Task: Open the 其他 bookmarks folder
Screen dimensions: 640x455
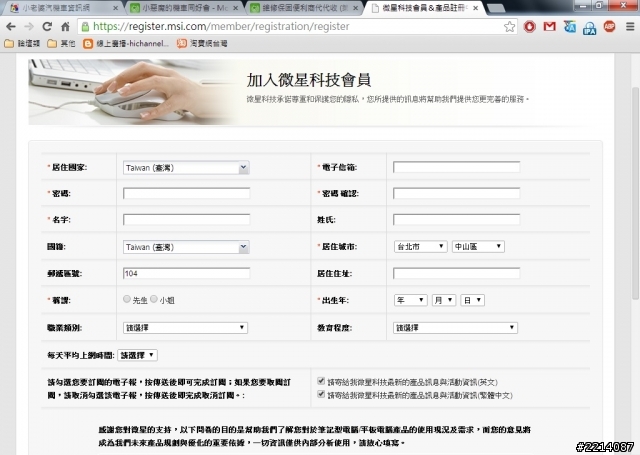Action: click(61, 43)
